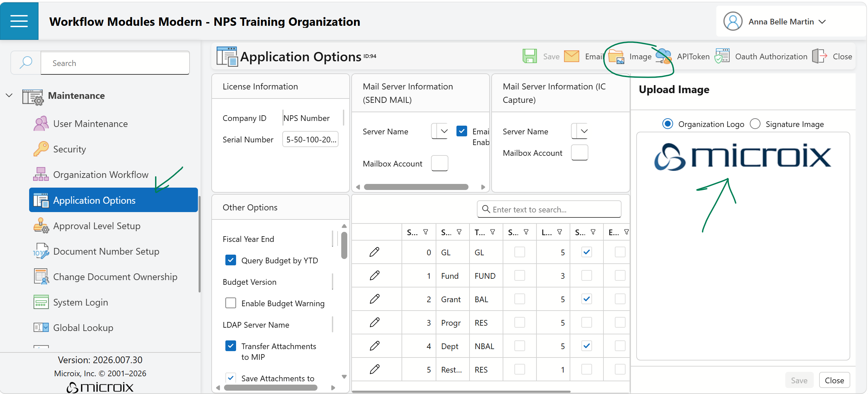Click the Approval Level Setup icon
Viewport: 868px width, 394px height.
41,225
